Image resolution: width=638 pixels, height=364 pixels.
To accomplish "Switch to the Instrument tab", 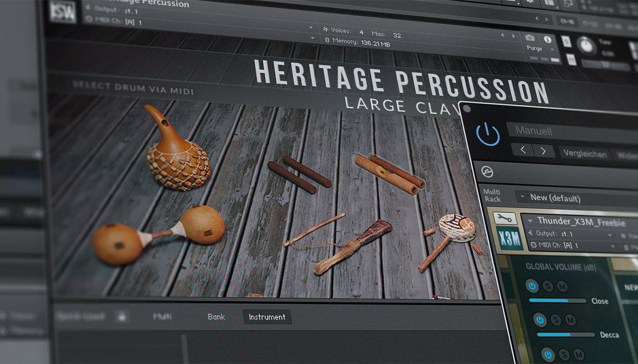I will click(x=267, y=317).
